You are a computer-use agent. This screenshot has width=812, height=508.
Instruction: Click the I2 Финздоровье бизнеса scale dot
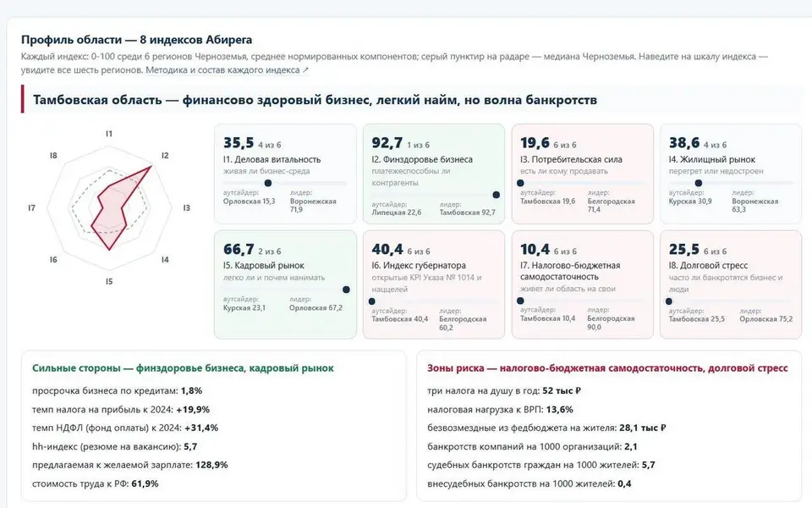pos(497,195)
